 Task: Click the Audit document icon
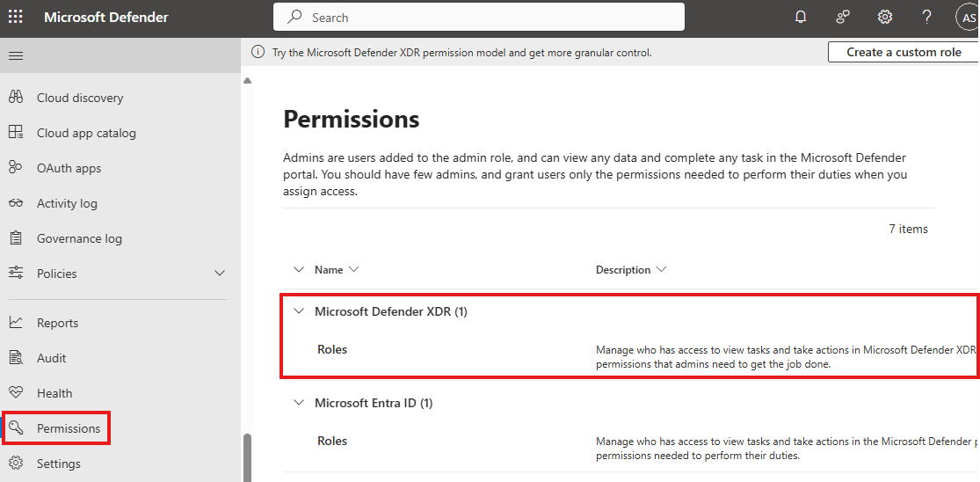click(x=16, y=358)
